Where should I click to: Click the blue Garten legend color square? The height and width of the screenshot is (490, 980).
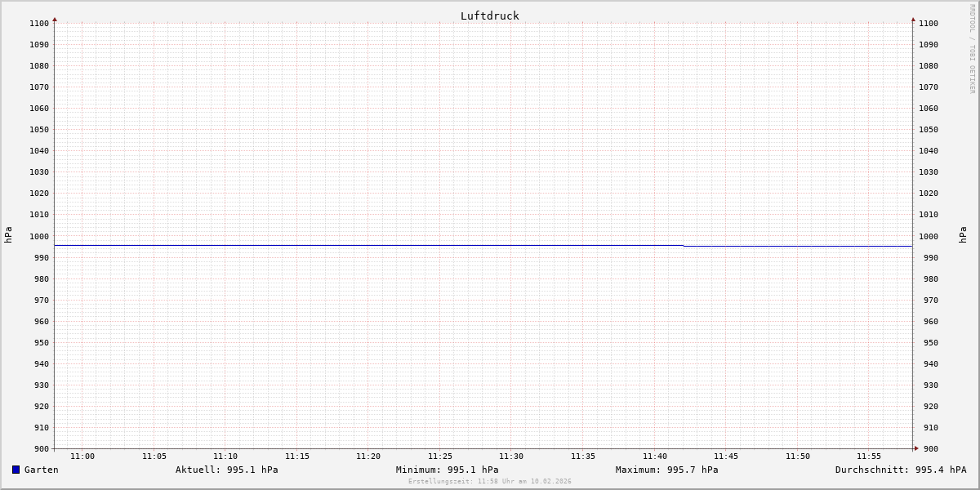[x=16, y=470]
